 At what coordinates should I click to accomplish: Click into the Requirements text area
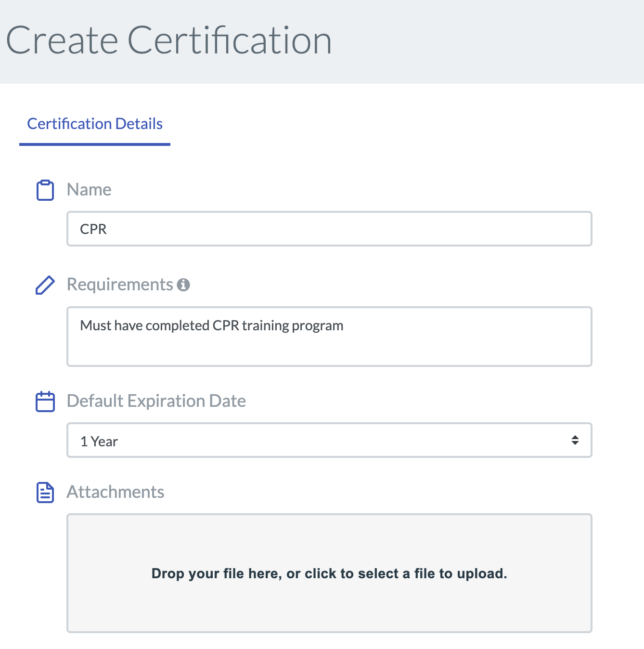(x=329, y=337)
